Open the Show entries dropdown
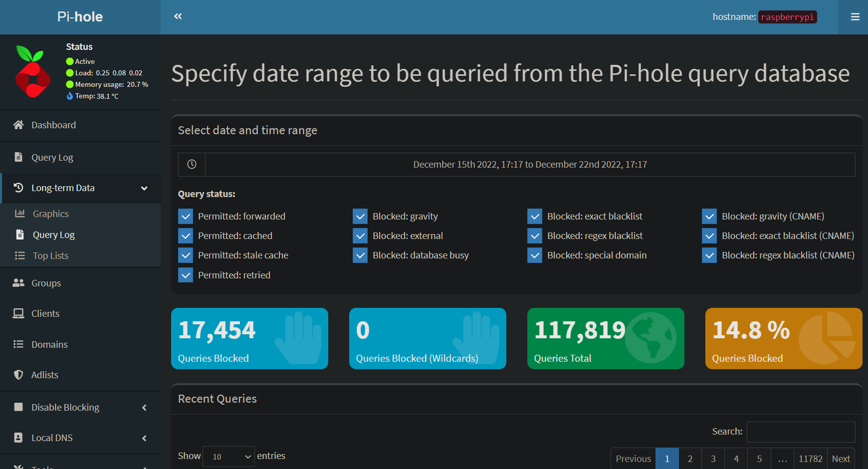 (229, 457)
